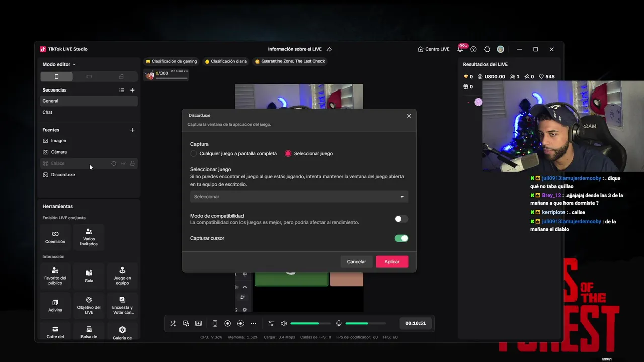Open the 'Varios invitados' tool
Screen dimensions: 644x362
[x=89, y=237]
